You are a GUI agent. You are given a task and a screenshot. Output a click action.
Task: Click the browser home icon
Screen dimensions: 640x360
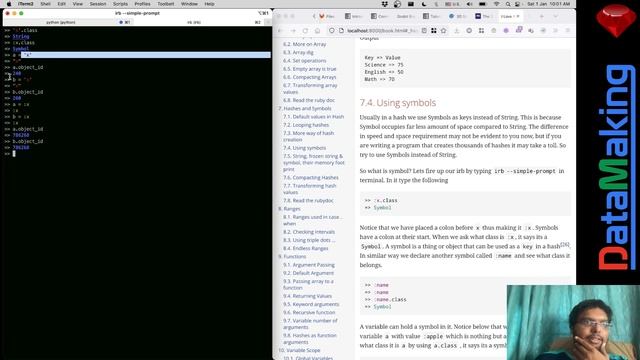(x=318, y=31)
